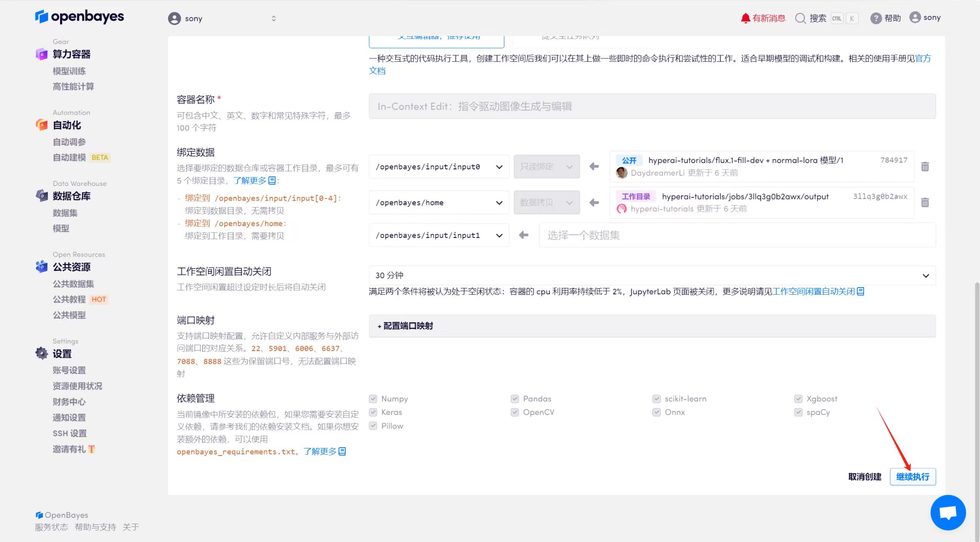Go to 模型训练 in the sidebar
This screenshot has height=542, width=980.
(x=69, y=71)
